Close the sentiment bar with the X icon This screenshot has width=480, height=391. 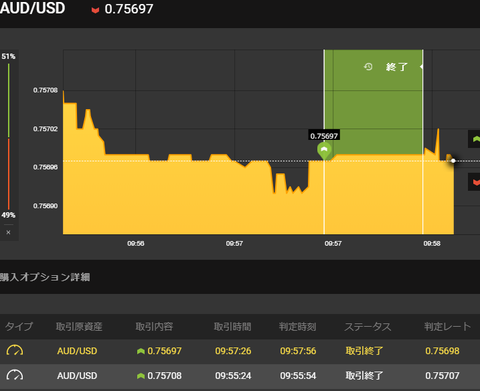coord(8,232)
